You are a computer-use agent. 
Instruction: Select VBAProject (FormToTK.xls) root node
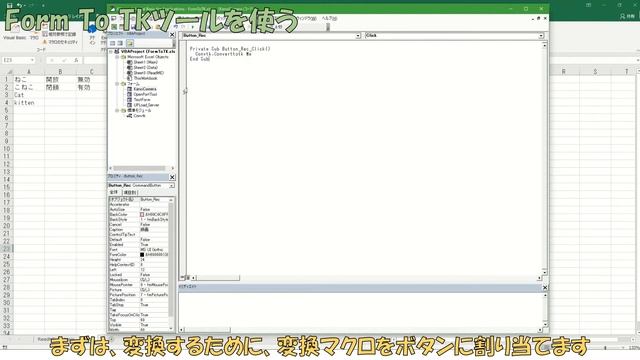148,51
